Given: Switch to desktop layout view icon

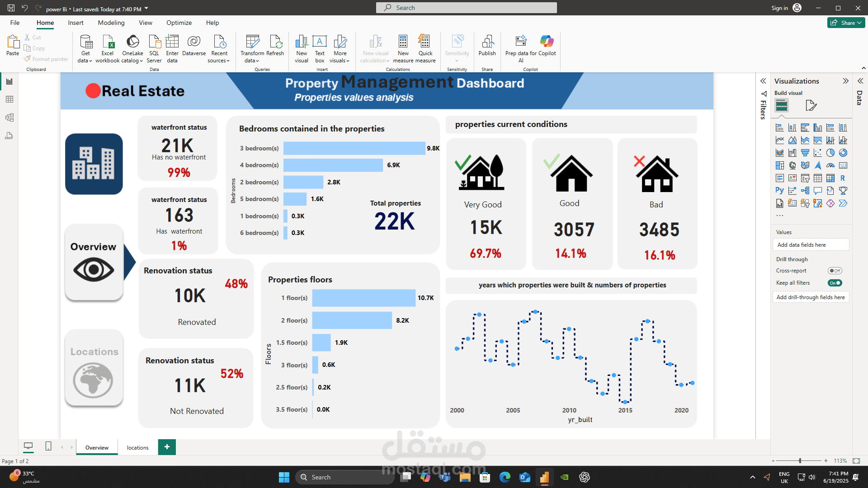Looking at the screenshot, I should pos(28,446).
